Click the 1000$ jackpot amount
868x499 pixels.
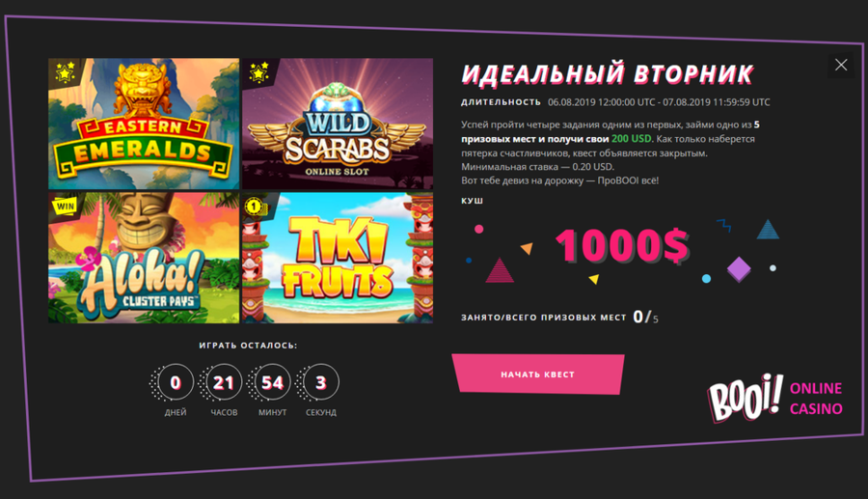[x=622, y=245]
